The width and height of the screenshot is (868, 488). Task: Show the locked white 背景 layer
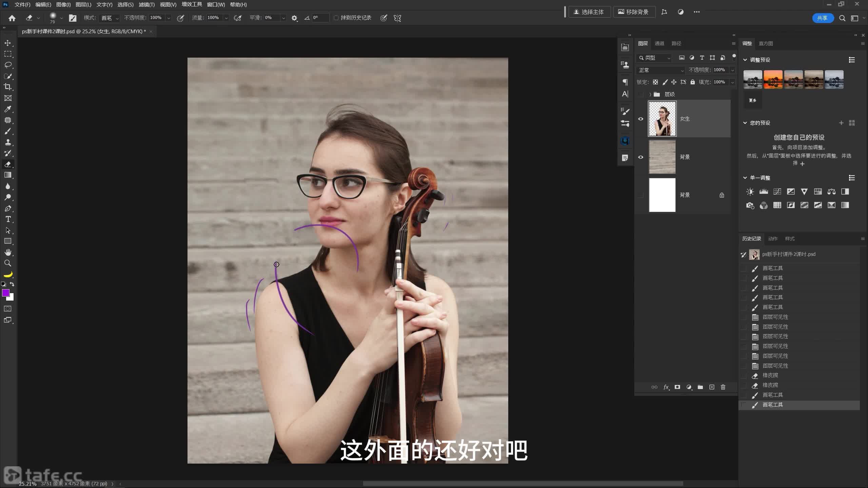(x=640, y=195)
